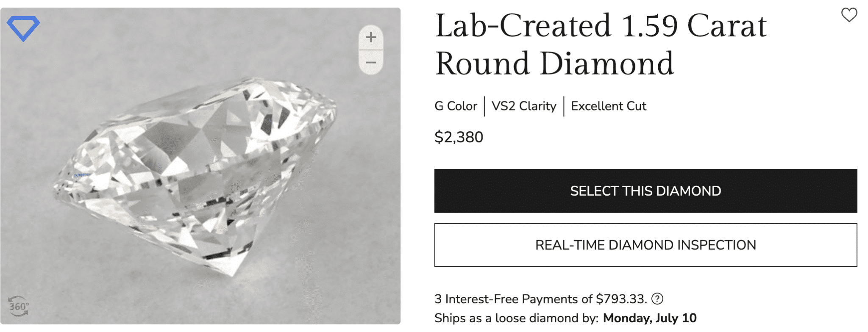868x332 pixels.
Task: Click the blue diamond icon on viewer
Action: pos(23,28)
